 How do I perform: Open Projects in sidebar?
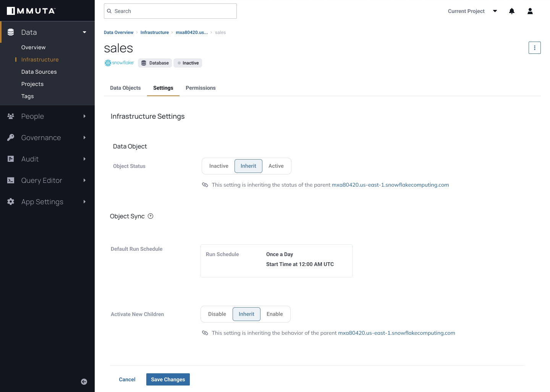coord(32,84)
